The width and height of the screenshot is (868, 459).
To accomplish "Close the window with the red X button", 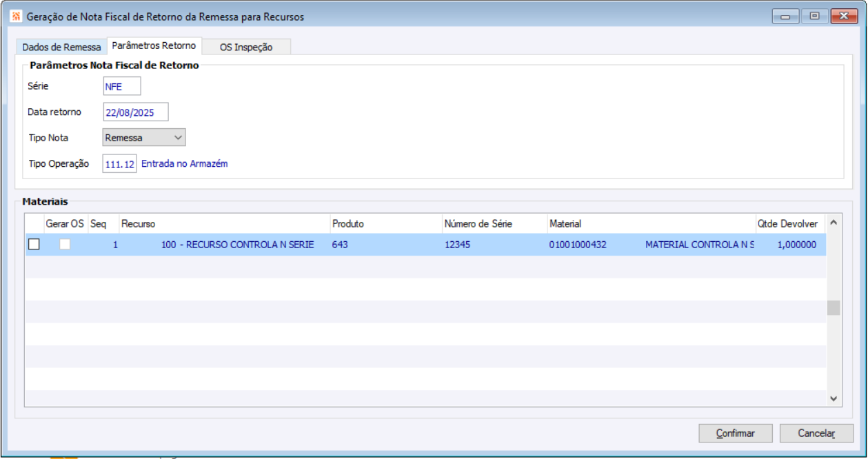I will pos(843,17).
